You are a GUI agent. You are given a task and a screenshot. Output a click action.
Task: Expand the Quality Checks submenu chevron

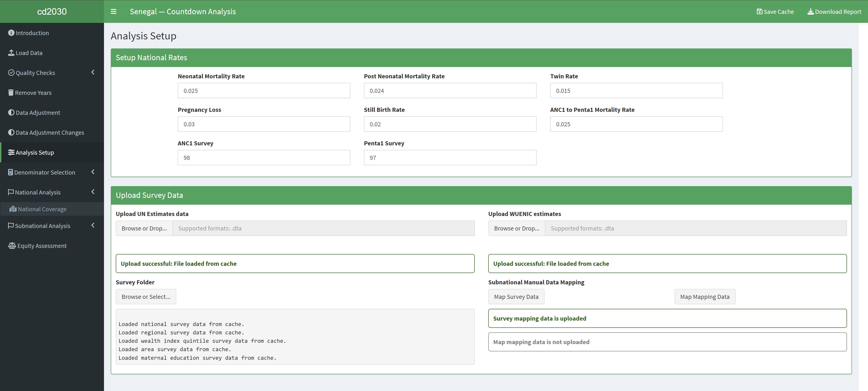(93, 72)
